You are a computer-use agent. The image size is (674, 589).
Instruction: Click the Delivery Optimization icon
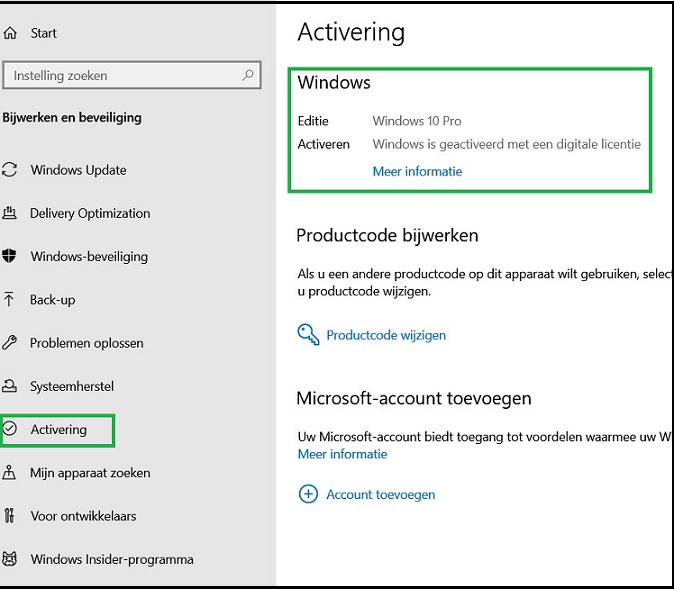(x=9, y=213)
